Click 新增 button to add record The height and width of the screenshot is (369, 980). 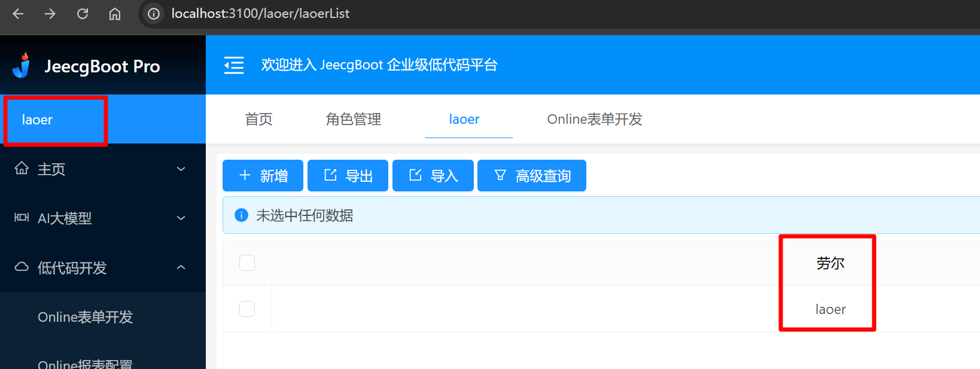(x=263, y=176)
